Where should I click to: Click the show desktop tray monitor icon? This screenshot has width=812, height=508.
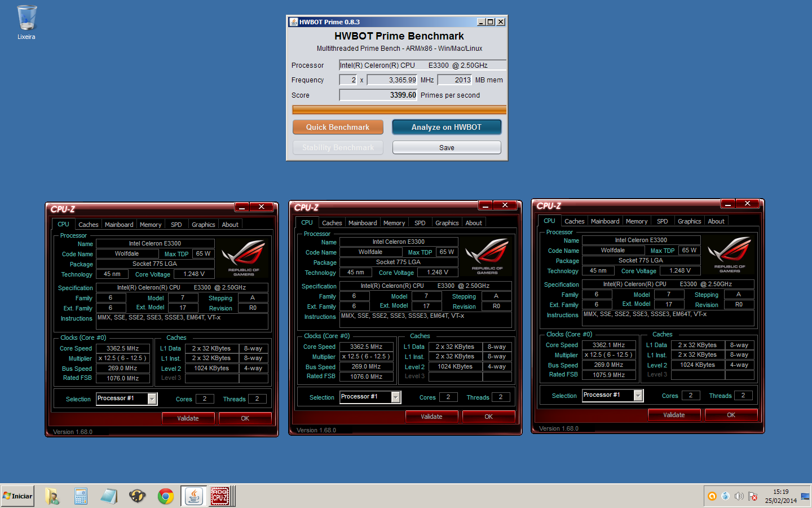pos(805,496)
